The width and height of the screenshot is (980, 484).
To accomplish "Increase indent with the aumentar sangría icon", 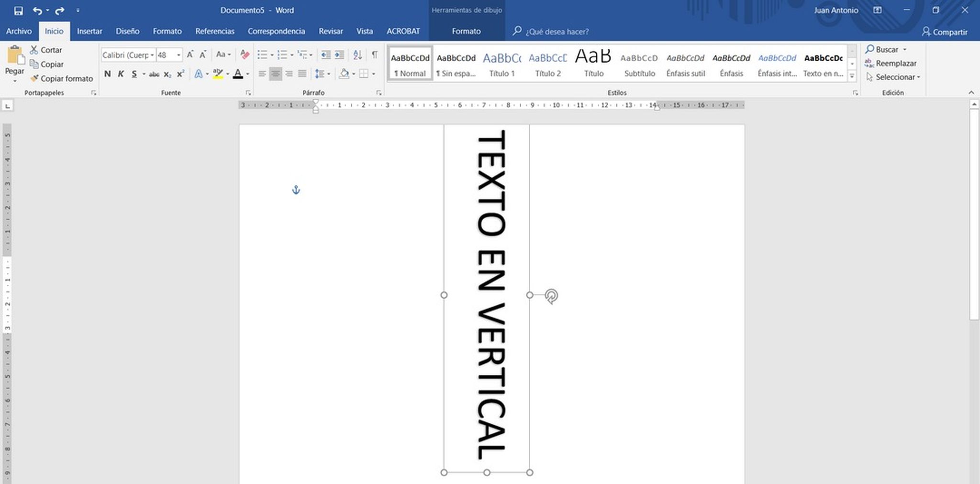I will [x=339, y=55].
